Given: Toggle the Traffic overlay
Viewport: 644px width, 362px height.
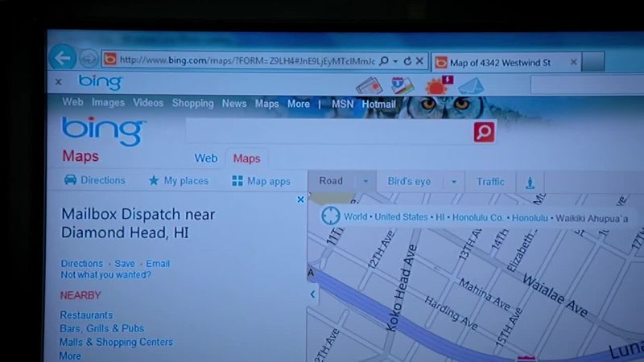Looking at the screenshot, I should 490,182.
